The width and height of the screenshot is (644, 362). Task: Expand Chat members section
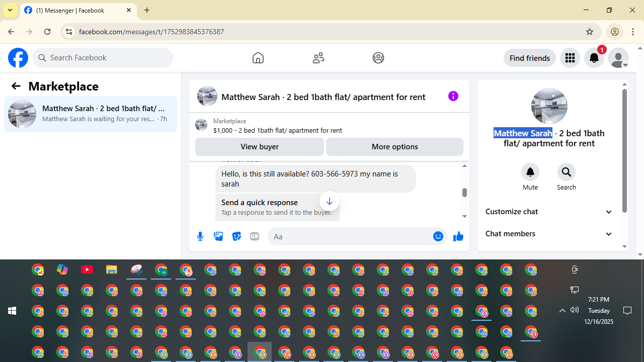549,234
